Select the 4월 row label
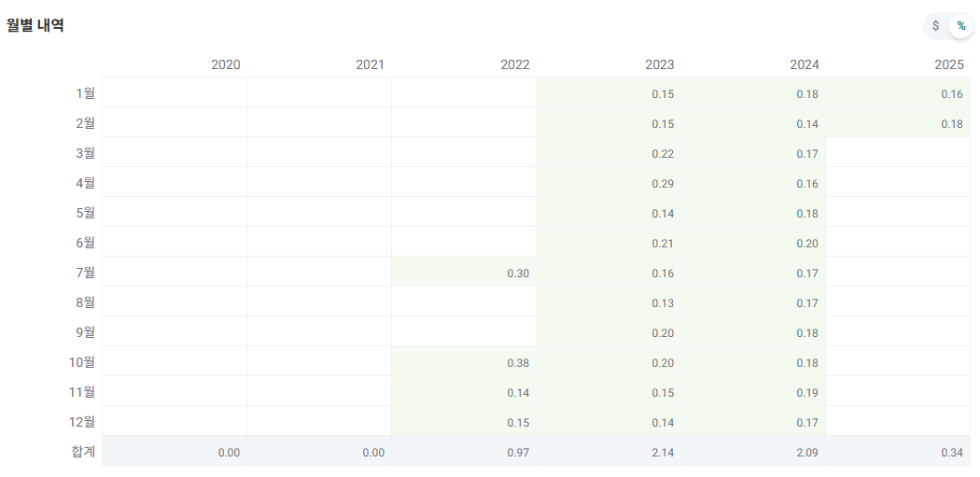Screen dimensions: 980x477 click(x=85, y=183)
